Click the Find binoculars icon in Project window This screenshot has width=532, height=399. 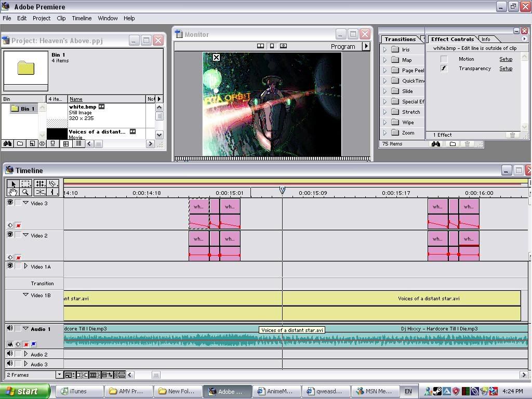(x=8, y=144)
